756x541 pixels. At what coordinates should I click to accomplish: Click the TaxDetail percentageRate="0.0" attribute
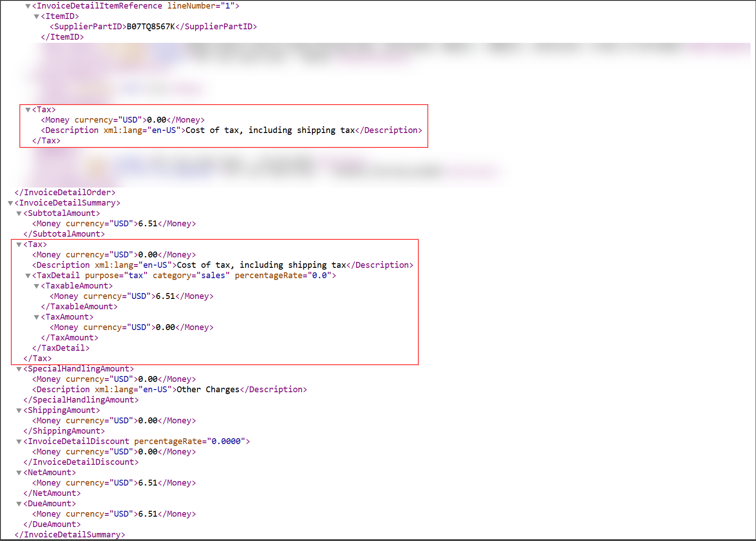point(283,275)
